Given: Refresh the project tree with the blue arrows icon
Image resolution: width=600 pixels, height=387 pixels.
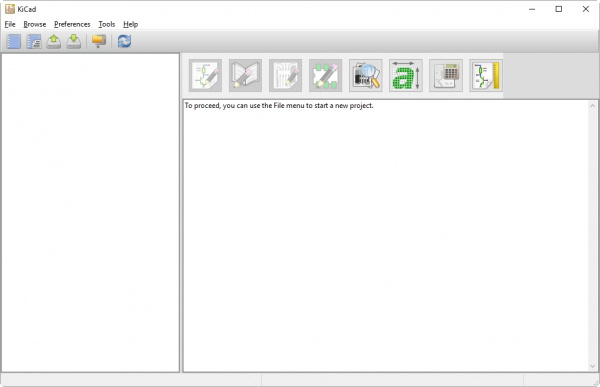Looking at the screenshot, I should (124, 41).
